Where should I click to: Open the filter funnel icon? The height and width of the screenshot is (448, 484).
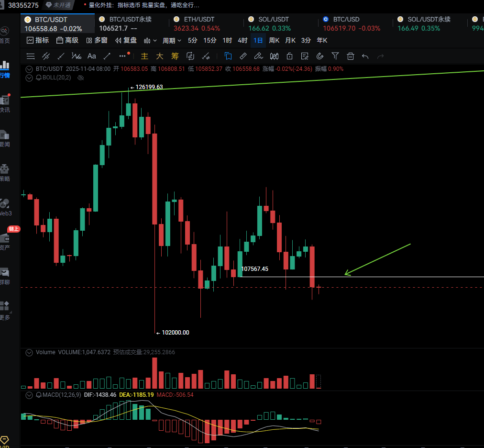pos(335,56)
